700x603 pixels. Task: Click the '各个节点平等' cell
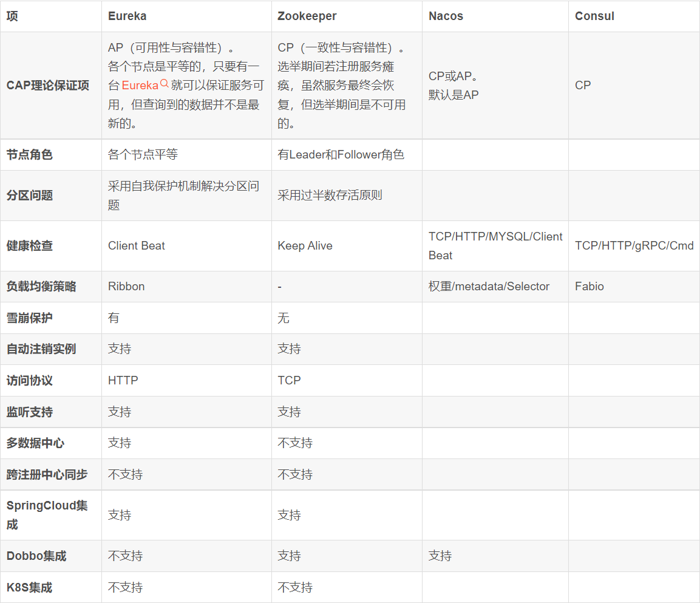coord(186,155)
